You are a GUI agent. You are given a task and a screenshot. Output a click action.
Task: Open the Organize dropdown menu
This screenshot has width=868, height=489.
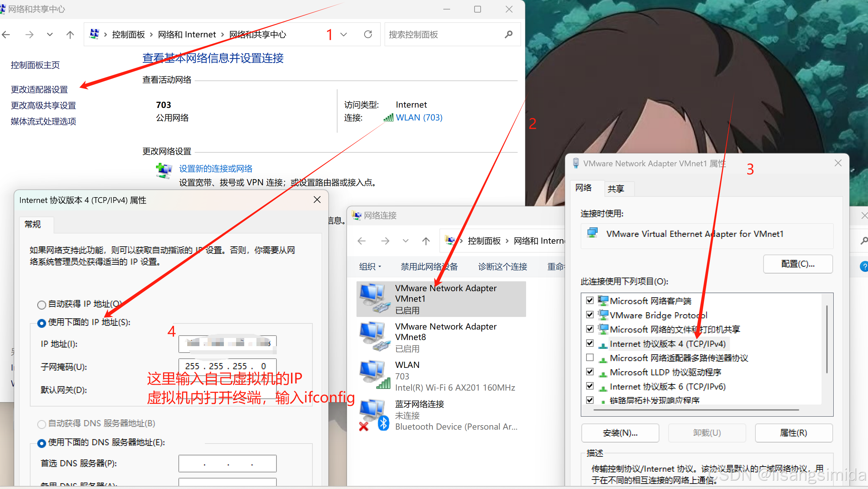[x=370, y=267]
